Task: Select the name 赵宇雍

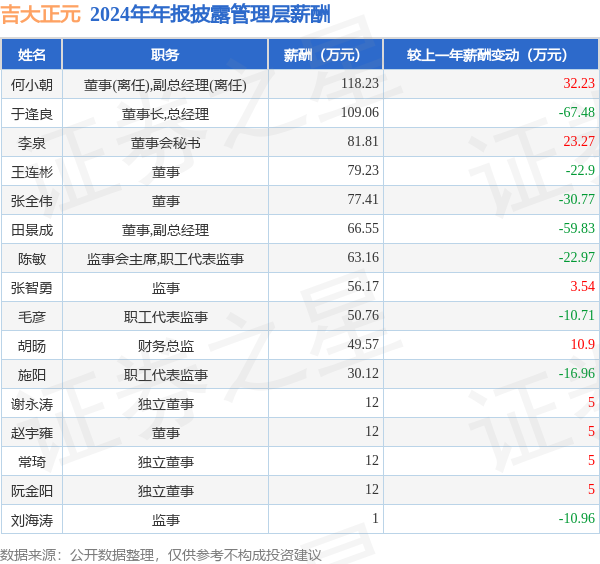Action: pyautogui.click(x=32, y=433)
